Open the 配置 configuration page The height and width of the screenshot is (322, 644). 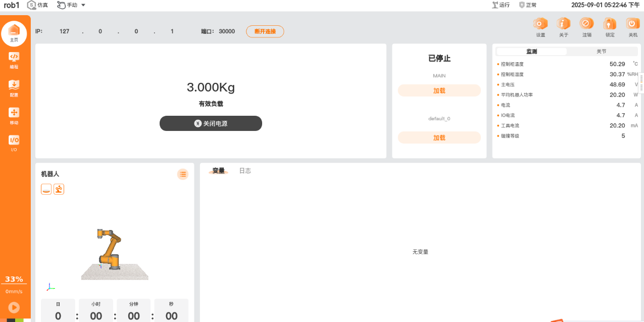pos(14,88)
